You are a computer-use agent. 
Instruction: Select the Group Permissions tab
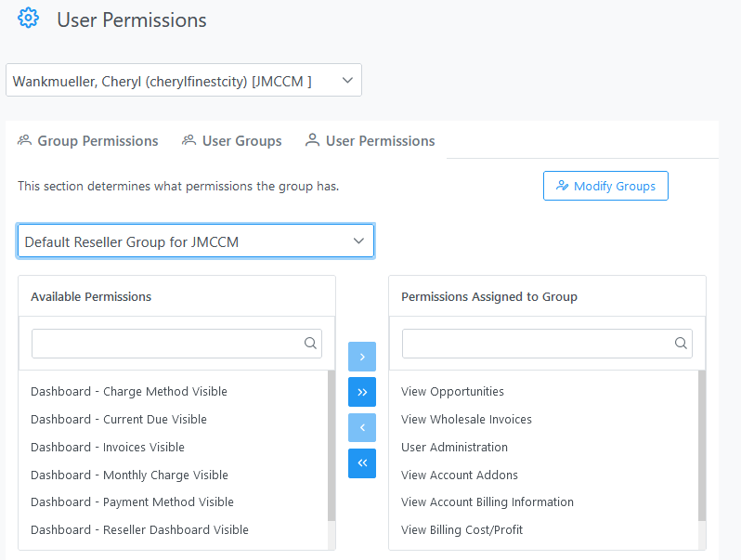coord(88,141)
